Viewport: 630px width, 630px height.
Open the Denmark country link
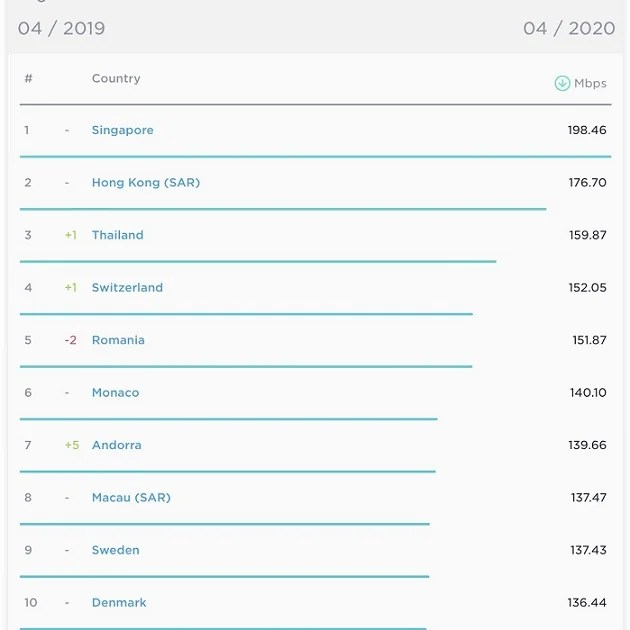point(119,603)
